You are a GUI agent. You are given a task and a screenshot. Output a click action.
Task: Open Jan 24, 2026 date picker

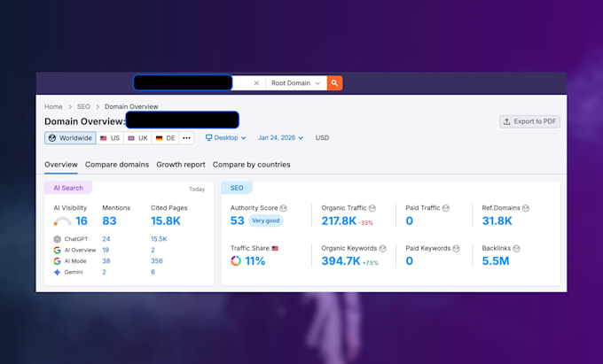(x=280, y=138)
